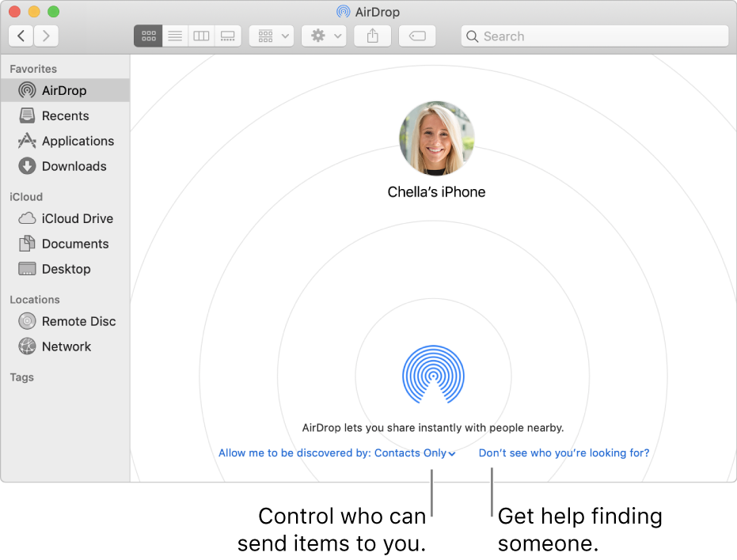Click the Downloads arrow icon
Screen dimensions: 737x560
27,166
